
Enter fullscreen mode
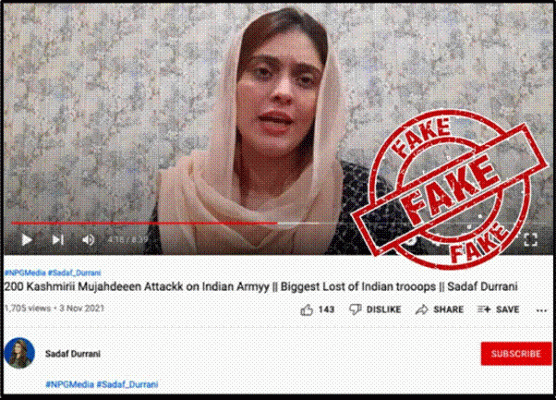coord(530,240)
